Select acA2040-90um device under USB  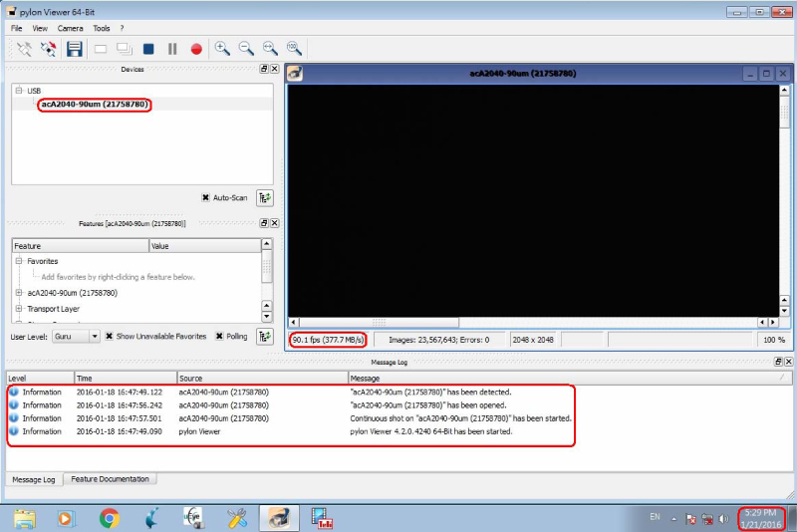[x=95, y=105]
